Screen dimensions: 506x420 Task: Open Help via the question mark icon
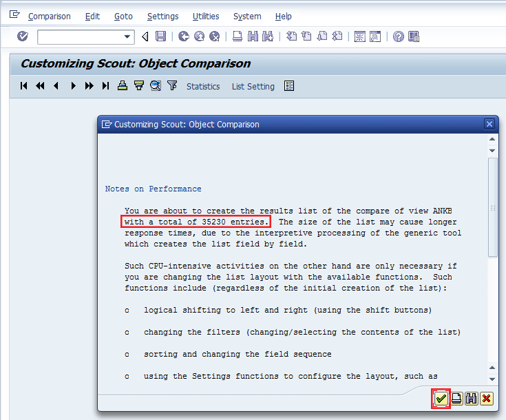pos(398,36)
